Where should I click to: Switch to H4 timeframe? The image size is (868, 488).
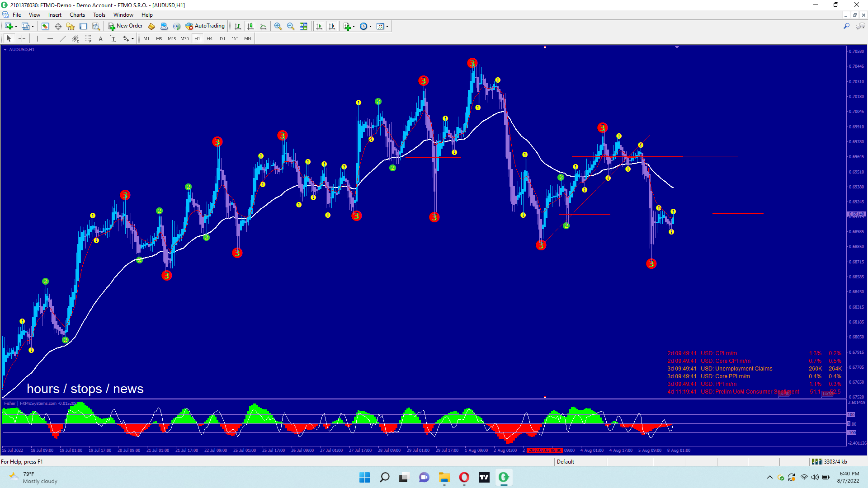click(209, 39)
